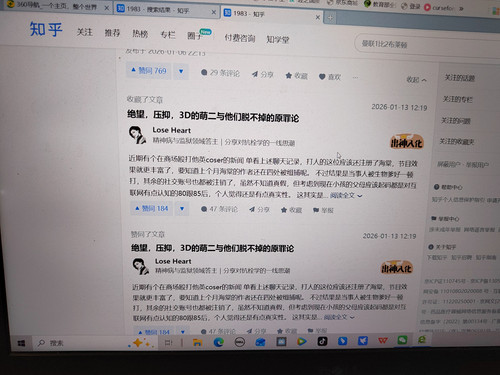This screenshot has height=375, width=500.
Task: Open the 专栏 navigation tab
Action: [x=168, y=34]
